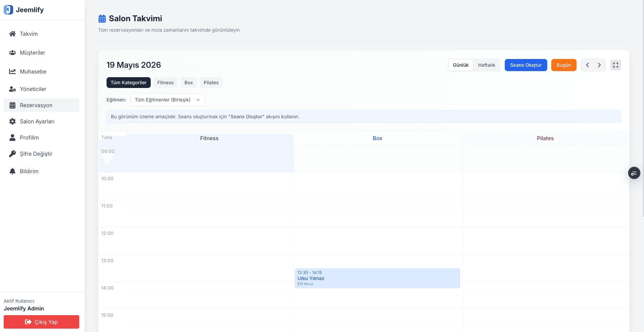644x332 pixels.
Task: Click the Jeemlify brand name
Action: coord(30,10)
